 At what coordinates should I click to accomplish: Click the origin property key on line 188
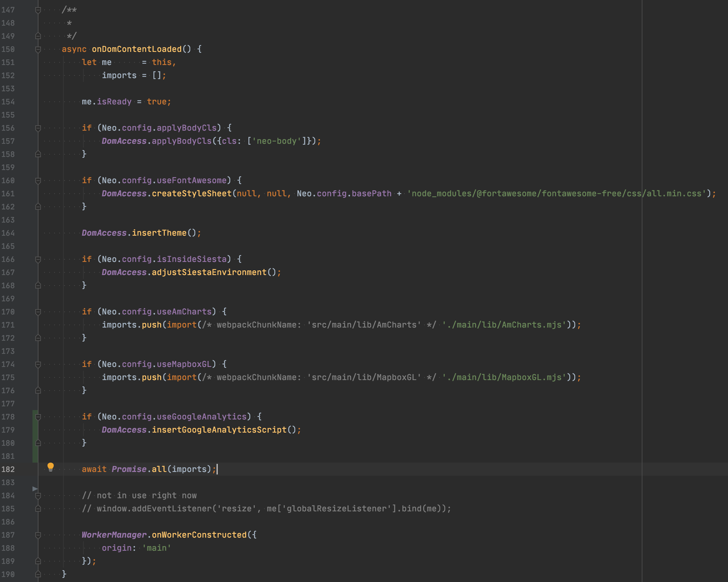117,548
